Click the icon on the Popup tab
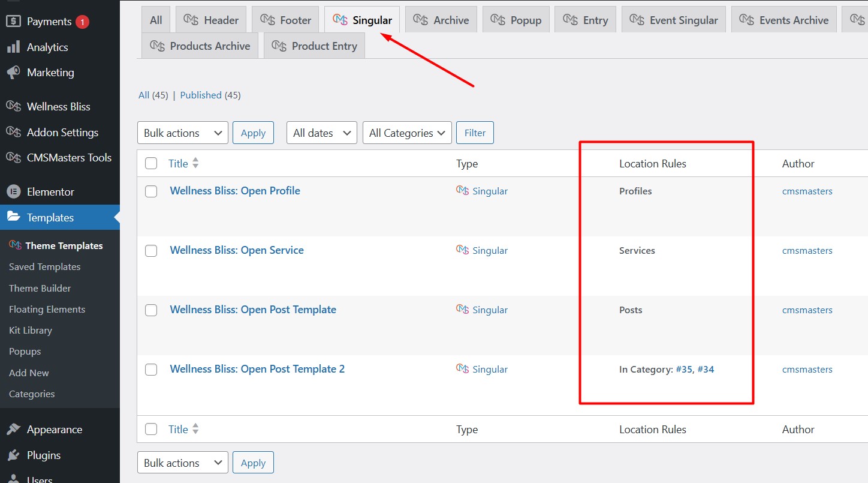This screenshot has width=868, height=483. (x=498, y=20)
